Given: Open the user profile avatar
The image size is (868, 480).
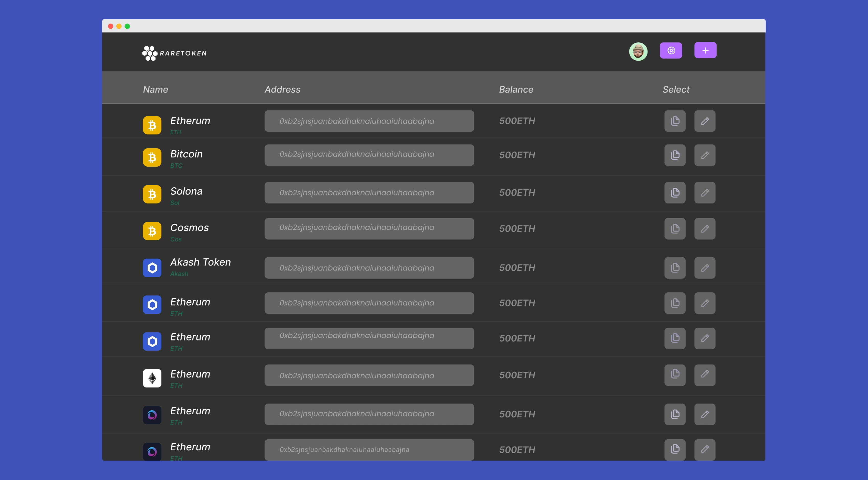Looking at the screenshot, I should coord(638,51).
